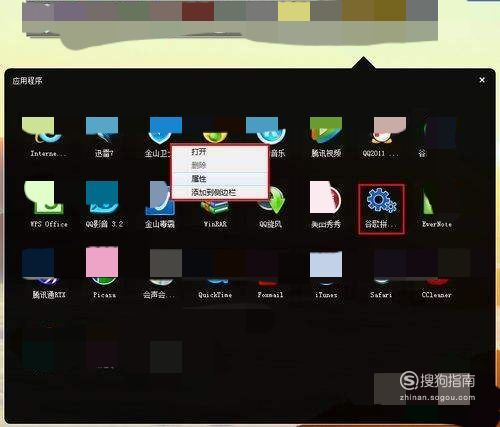Screen dimensions: 500x427
Task: Launch the 美图秀秀 app
Action: point(325,197)
